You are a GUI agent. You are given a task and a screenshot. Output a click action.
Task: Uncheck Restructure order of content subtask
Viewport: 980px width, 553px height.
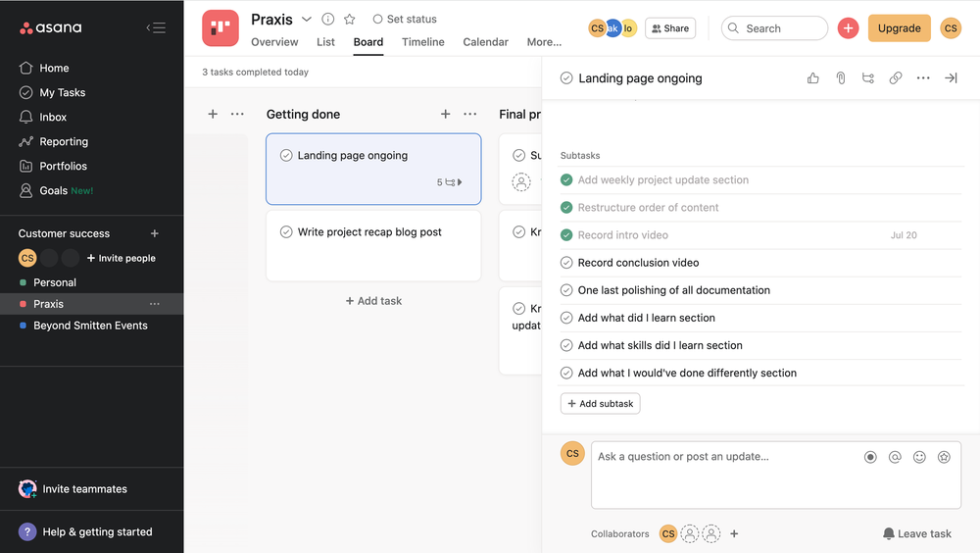[566, 208]
